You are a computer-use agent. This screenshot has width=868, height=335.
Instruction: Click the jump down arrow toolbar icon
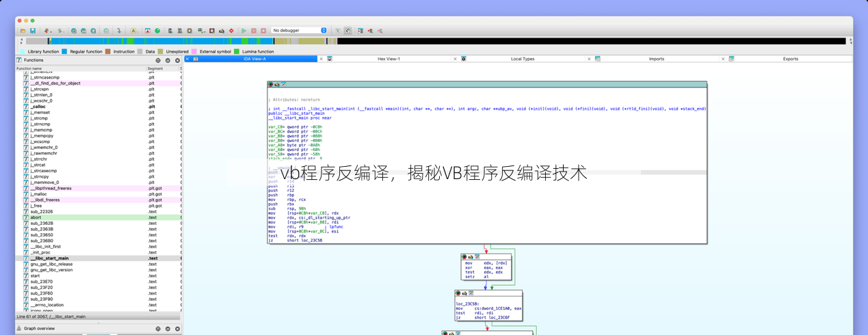tap(119, 31)
